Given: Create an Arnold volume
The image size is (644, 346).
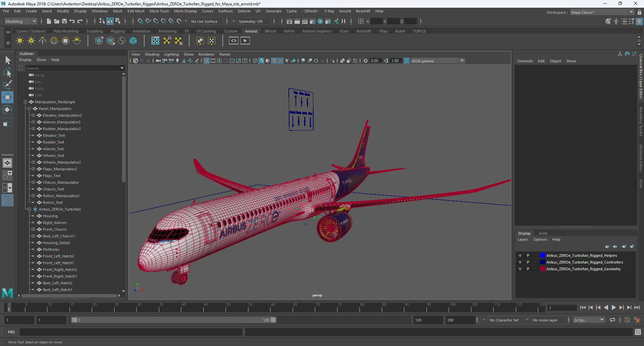Looking at the screenshot, I should click(x=133, y=41).
